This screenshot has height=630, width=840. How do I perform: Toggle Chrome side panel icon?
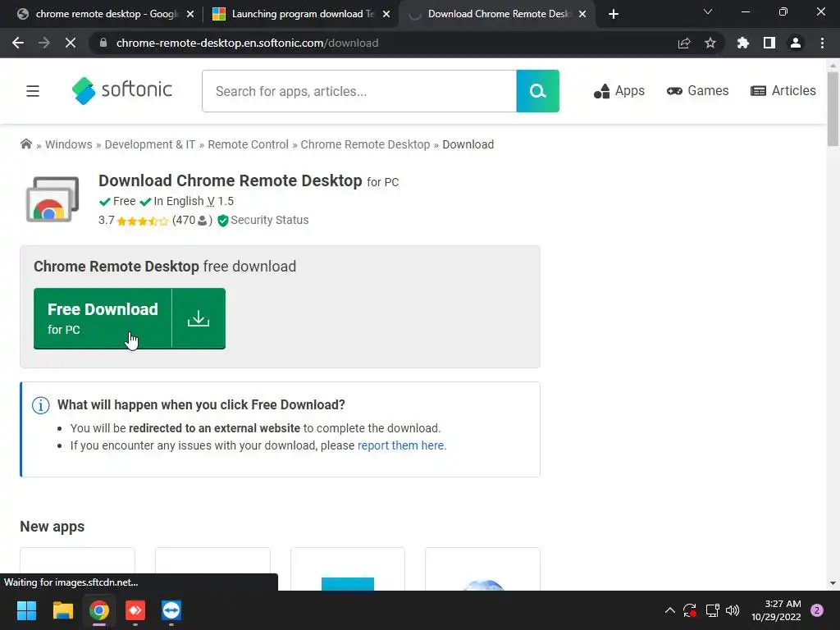pyautogui.click(x=769, y=43)
